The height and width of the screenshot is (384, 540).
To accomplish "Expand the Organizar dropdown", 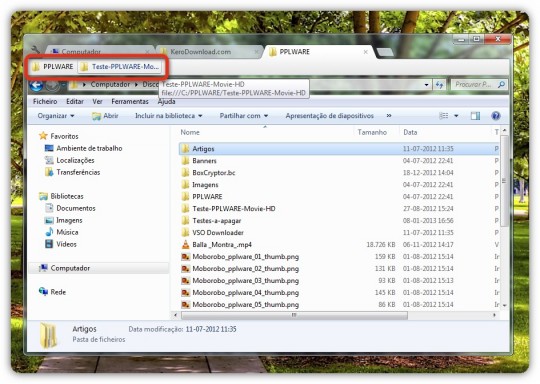I will tap(56, 116).
